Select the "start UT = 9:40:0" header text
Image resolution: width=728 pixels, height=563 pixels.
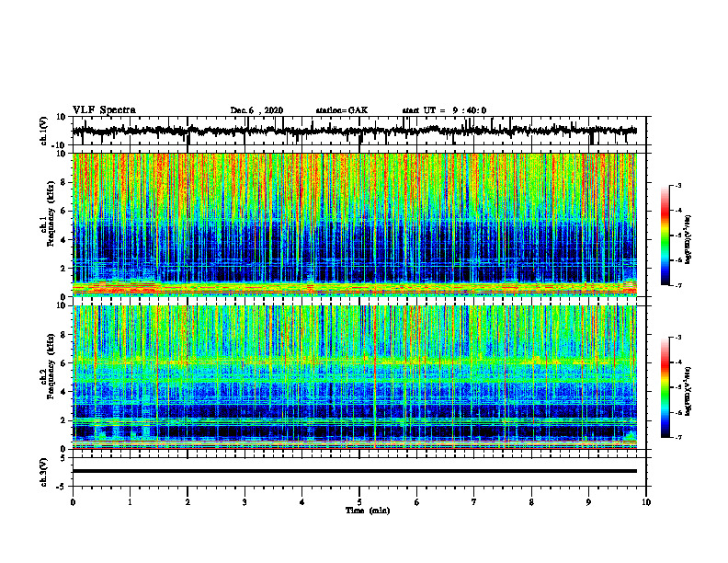point(444,110)
